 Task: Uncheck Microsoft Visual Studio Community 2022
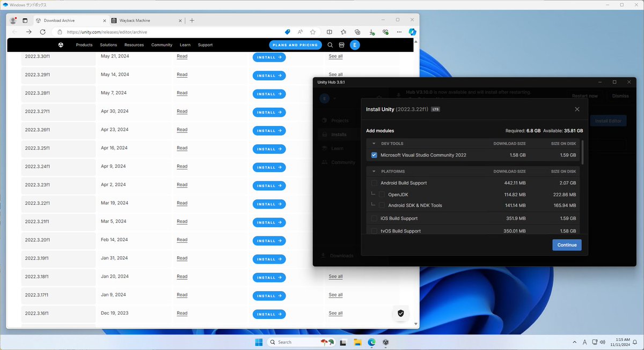click(374, 155)
